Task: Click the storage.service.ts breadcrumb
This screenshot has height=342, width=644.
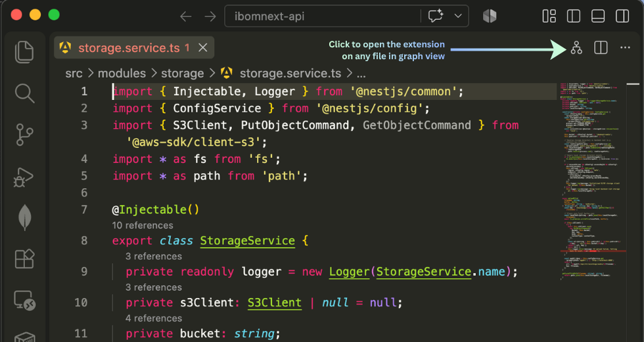Action: click(290, 74)
